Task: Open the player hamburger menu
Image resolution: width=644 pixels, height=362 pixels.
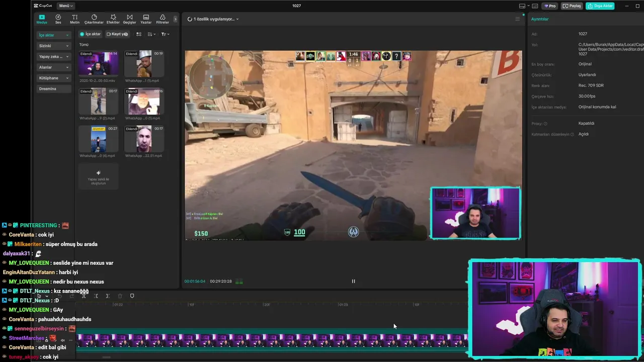Action: click(517, 19)
